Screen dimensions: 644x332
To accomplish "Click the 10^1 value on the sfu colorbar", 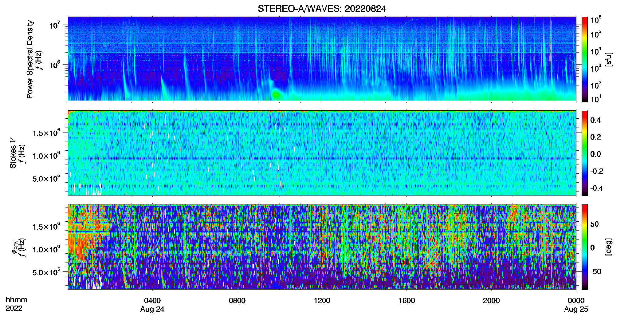I will (596, 99).
